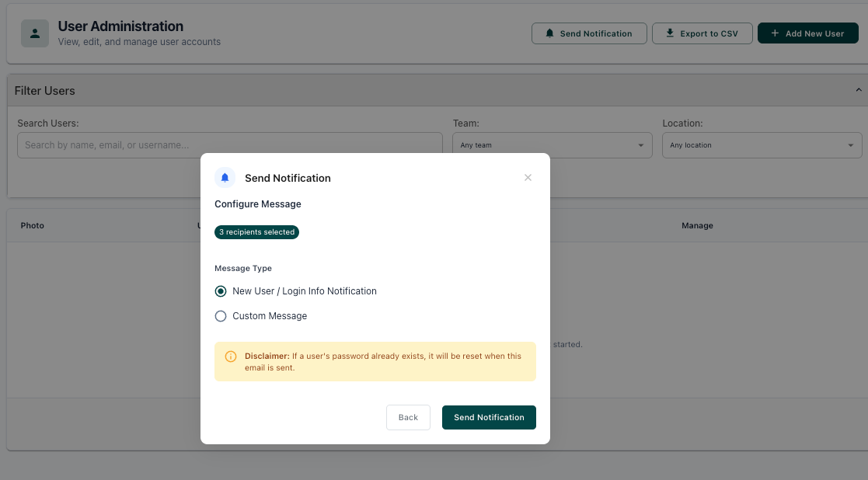Click the bell icon in dialog header
The height and width of the screenshot is (480, 868).
(x=225, y=178)
